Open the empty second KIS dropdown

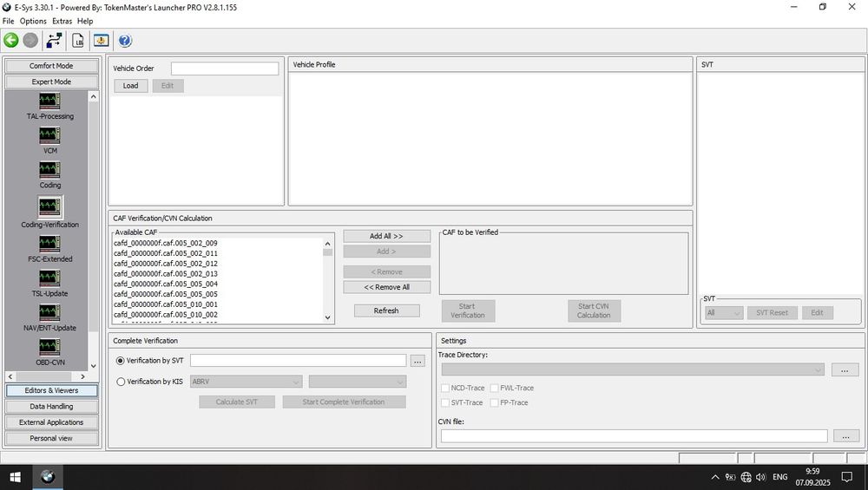coord(358,382)
